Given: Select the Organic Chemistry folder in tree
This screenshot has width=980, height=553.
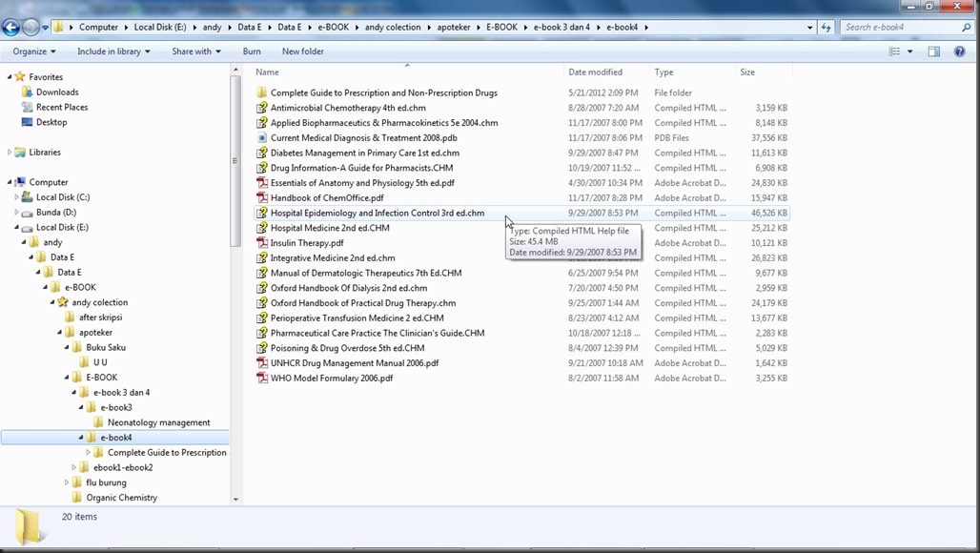Looking at the screenshot, I should point(121,498).
